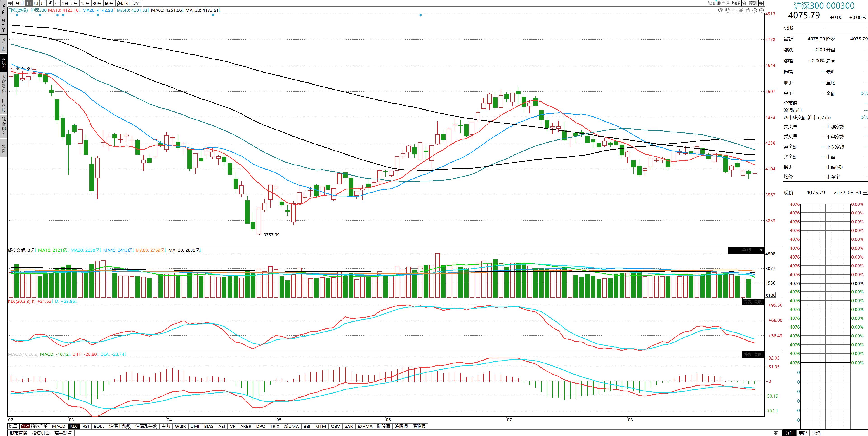
Task: Toggle the eye visibility icon above chart
Action: [720, 10]
